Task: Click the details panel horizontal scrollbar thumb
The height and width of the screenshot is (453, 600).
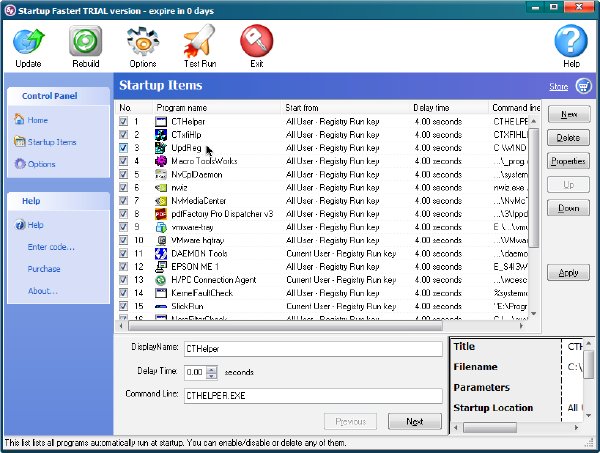Action: coord(490,427)
